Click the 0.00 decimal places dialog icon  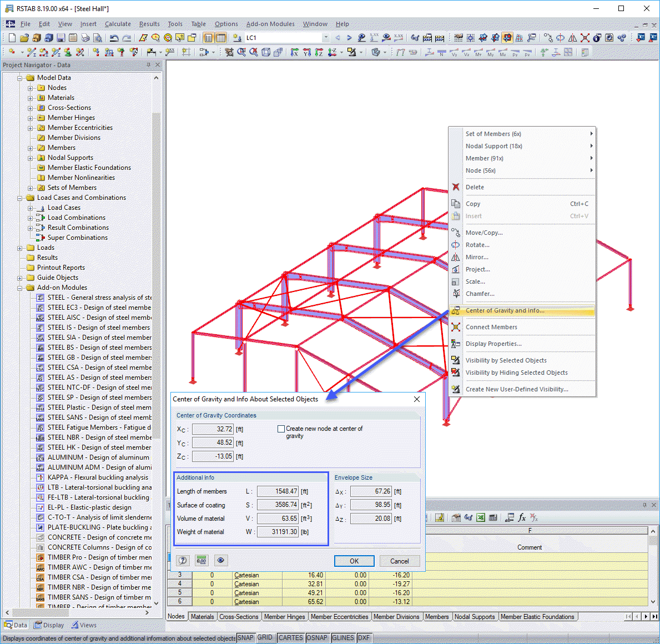tap(201, 561)
